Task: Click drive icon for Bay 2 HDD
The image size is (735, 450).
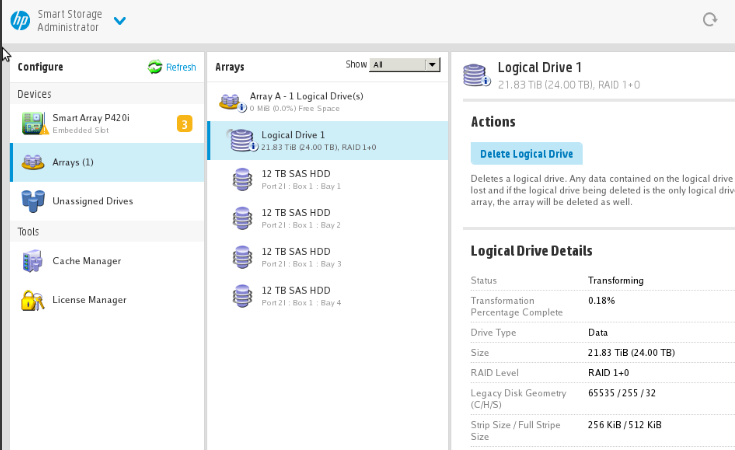Action: (242, 218)
